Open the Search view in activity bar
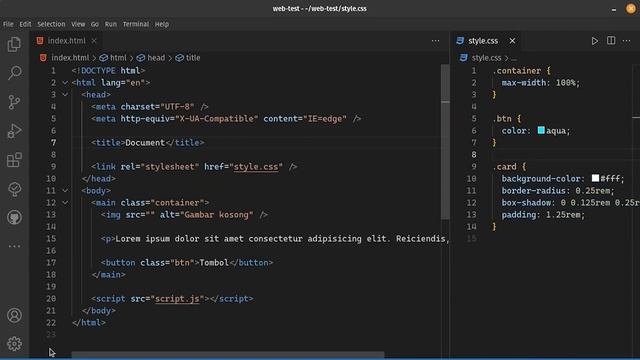640x360 pixels. (x=14, y=73)
